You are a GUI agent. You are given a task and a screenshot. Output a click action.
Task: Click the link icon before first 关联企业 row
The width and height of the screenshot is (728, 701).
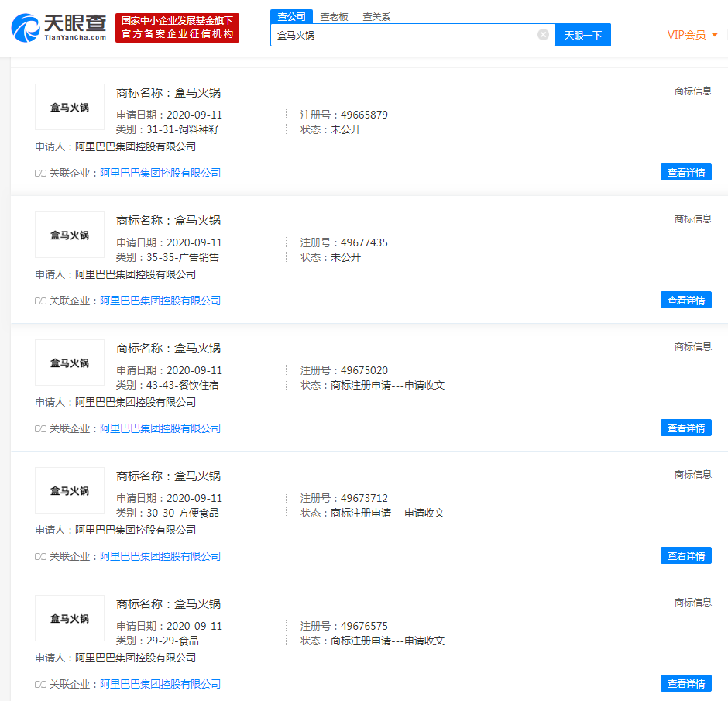tap(39, 173)
